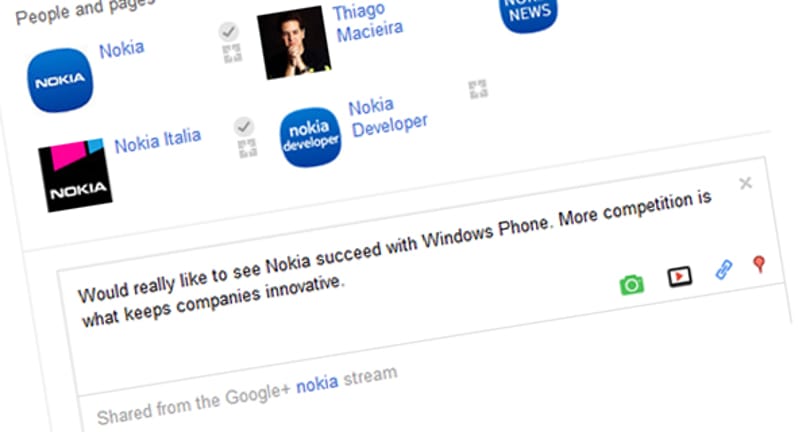Open Thiago Macieira profile link
This screenshot has height=432, width=810.
click(x=367, y=22)
